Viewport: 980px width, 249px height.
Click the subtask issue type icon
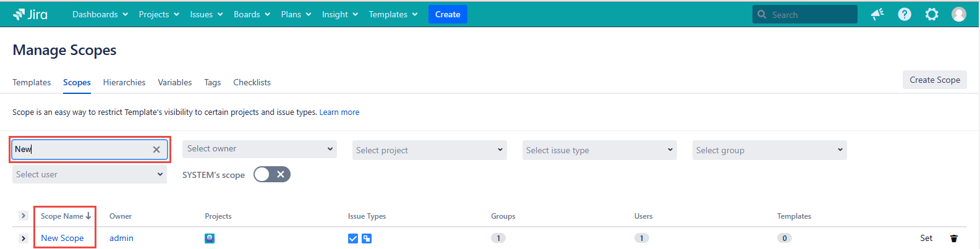(367, 238)
